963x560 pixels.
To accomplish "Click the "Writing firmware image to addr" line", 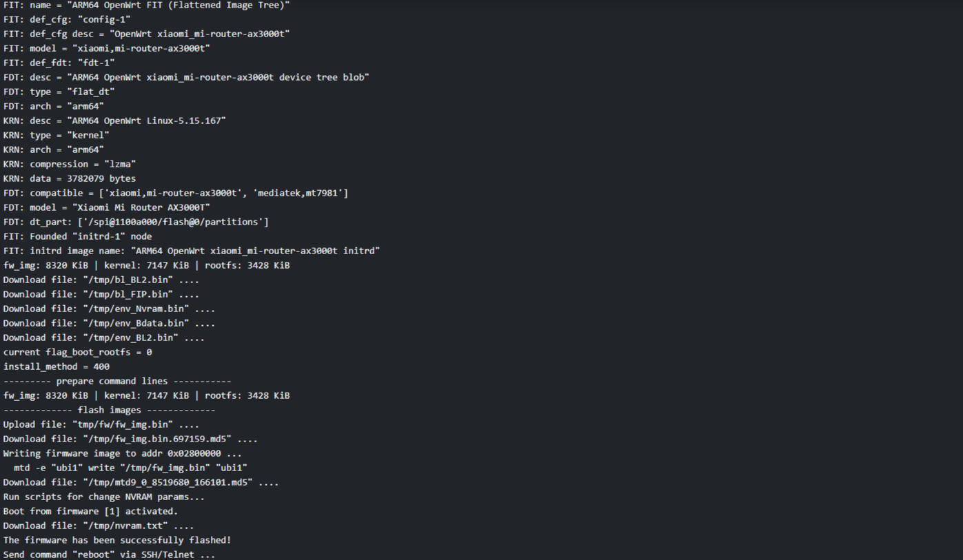I will click(x=122, y=453).
